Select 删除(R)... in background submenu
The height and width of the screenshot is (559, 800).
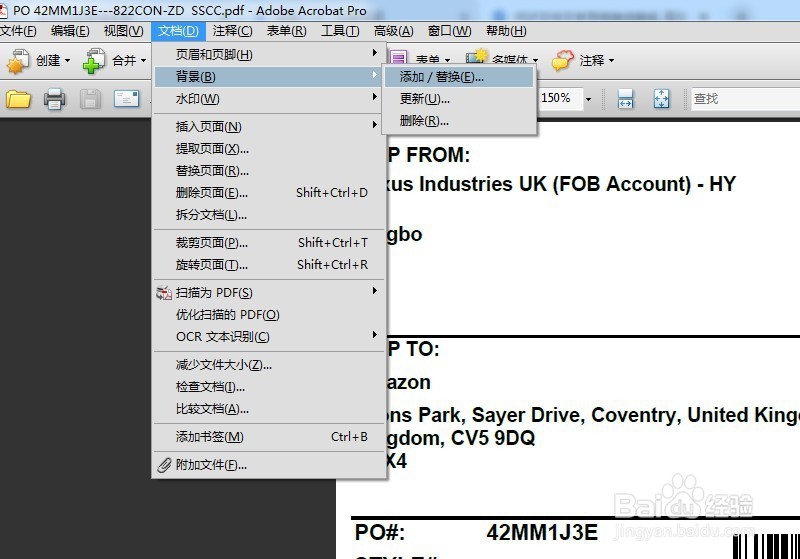(459, 121)
